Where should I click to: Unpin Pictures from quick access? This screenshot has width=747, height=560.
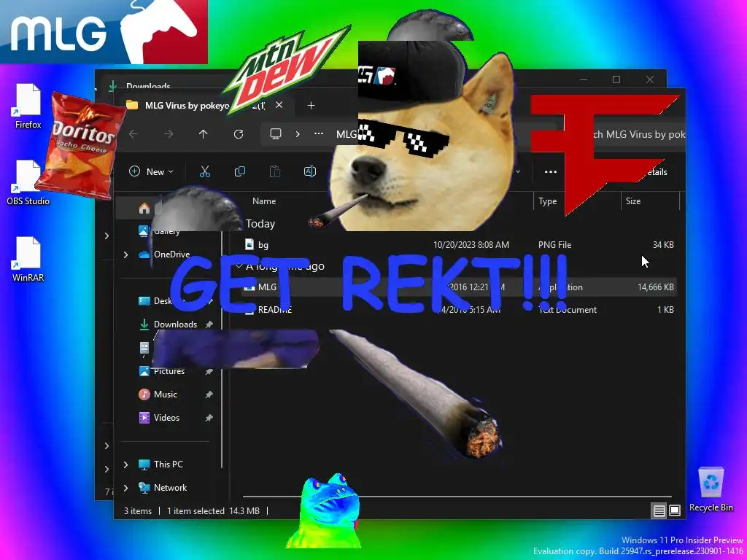click(x=209, y=371)
